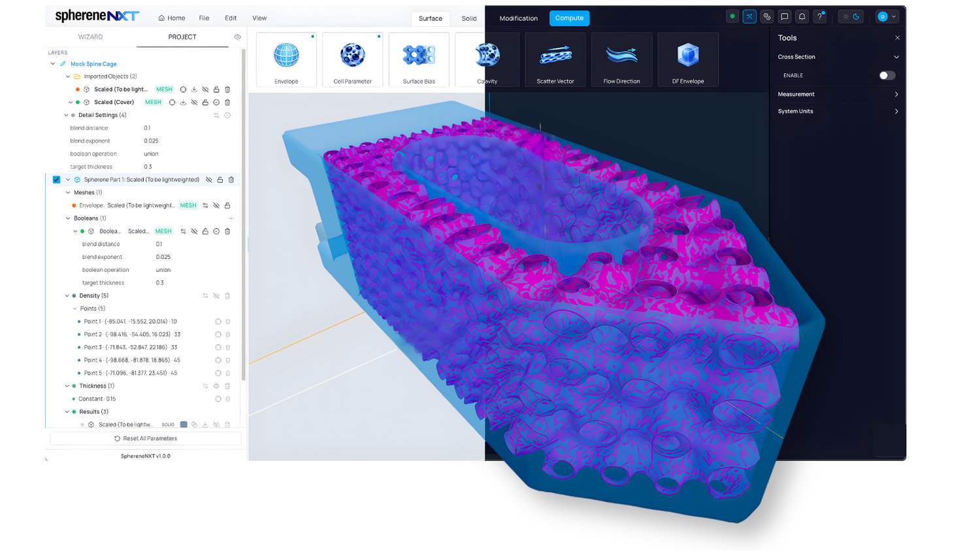The image size is (980, 551).
Task: Collapse the Booleans group
Action: [x=68, y=218]
